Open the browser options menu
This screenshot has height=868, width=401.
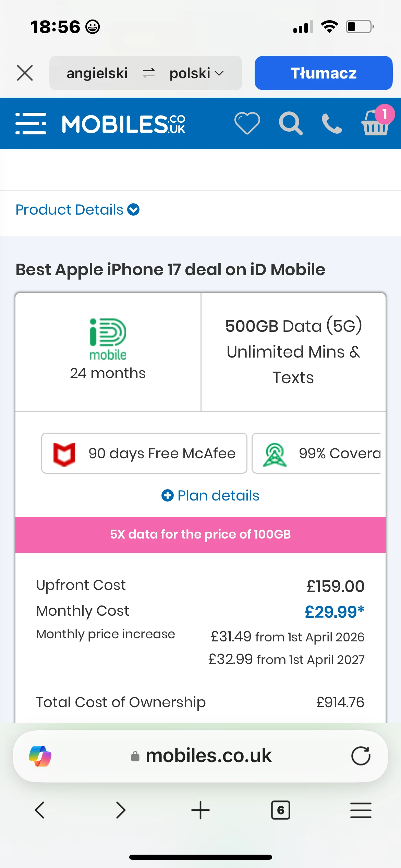click(x=361, y=810)
